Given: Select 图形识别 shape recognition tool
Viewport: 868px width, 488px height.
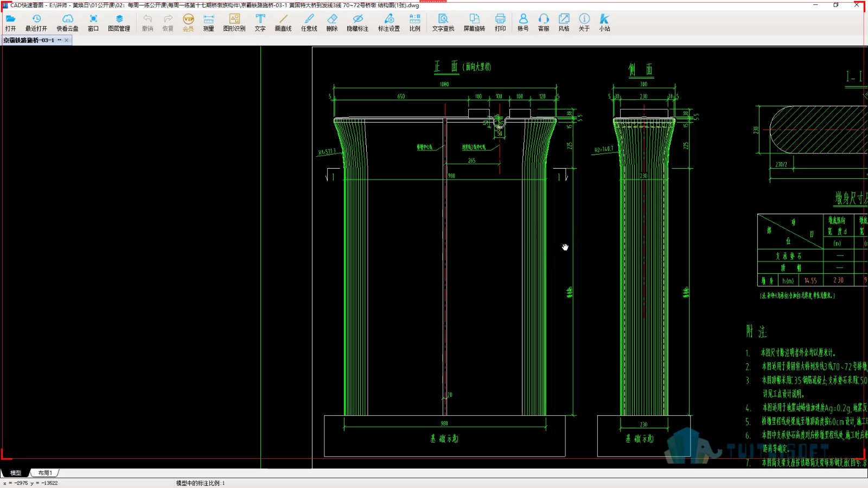Looking at the screenshot, I should pos(234,22).
